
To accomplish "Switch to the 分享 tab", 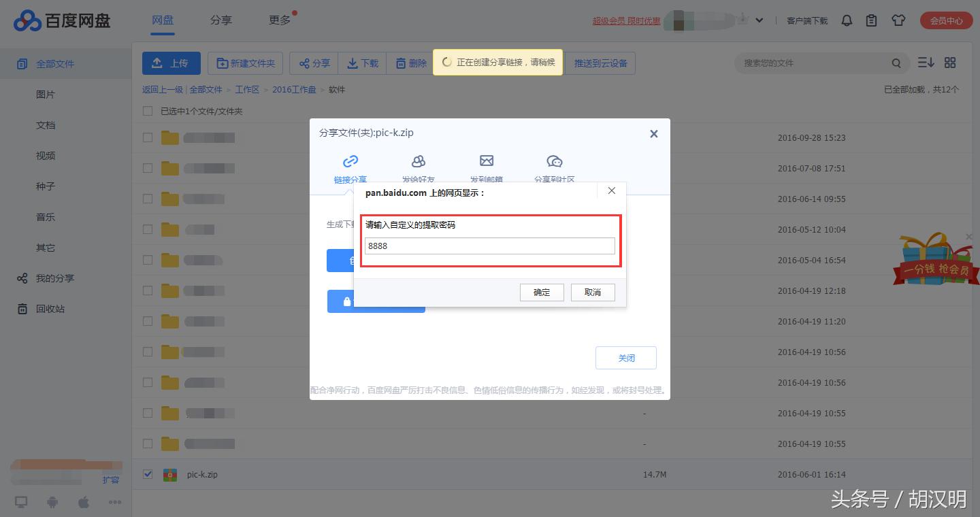I will (220, 20).
